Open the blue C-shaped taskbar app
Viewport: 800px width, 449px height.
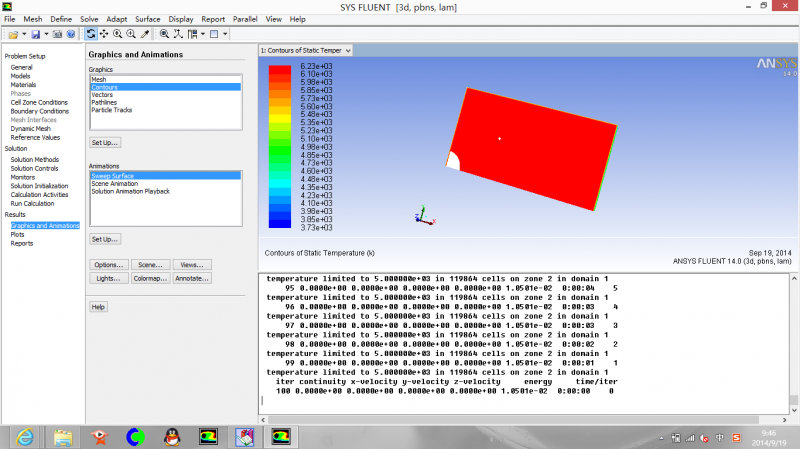(x=135, y=437)
